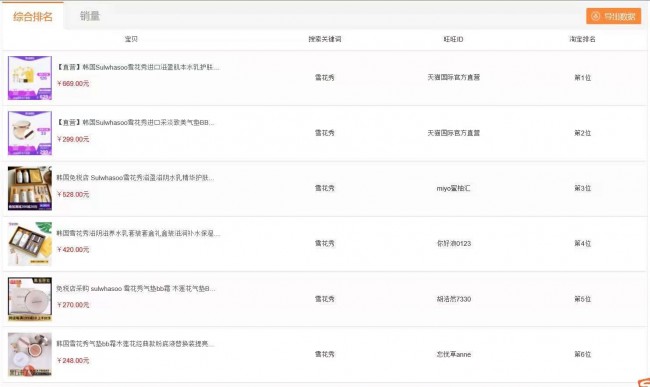This screenshot has width=650, height=387.
Task: Open the 韩国雪花秀气垫bb霜 product title
Action: 135,343
